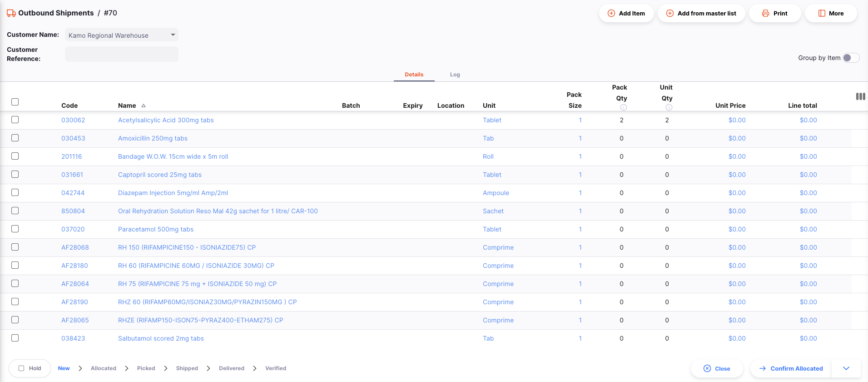Open the More panel button
The height and width of the screenshot is (382, 868).
(x=831, y=13)
